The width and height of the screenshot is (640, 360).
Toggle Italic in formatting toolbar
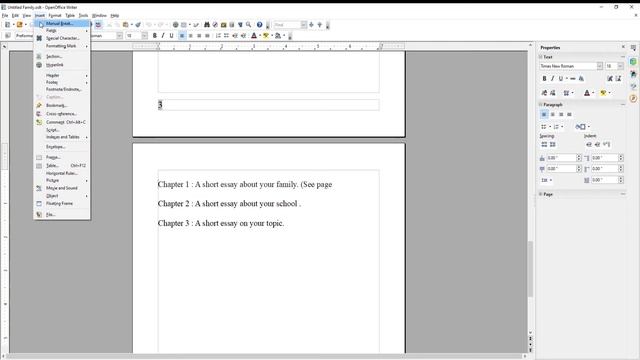[x=163, y=36]
